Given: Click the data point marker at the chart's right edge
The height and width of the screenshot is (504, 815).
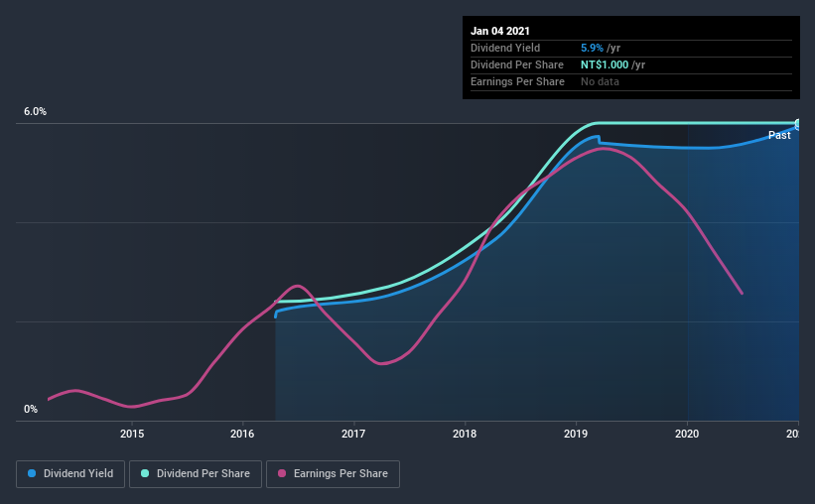Looking at the screenshot, I should (798, 124).
